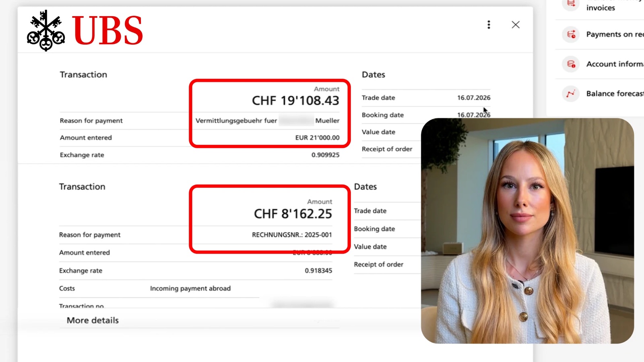Open the Payments on request menu entry
Viewport: 644px width, 362px height.
[x=615, y=35]
